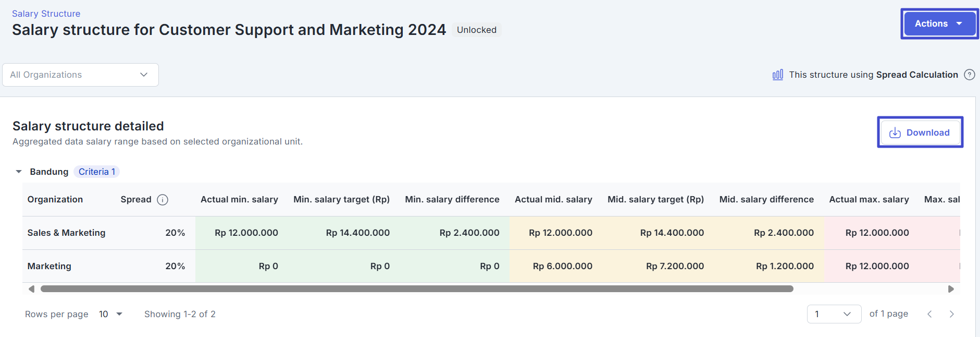
Task: Select the Marketing organization row
Action: pos(49,266)
